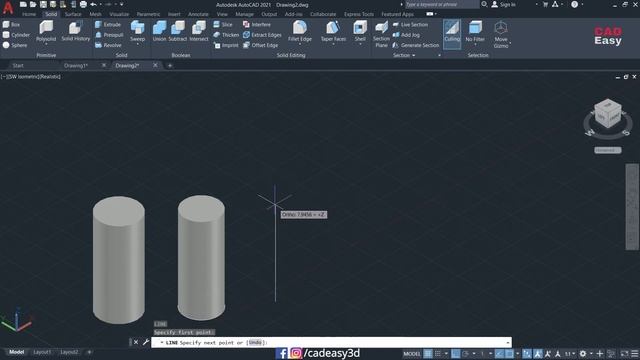The height and width of the screenshot is (360, 640).
Task: Expand the Fillet Edge dropdown arrow
Action: coord(300,44)
